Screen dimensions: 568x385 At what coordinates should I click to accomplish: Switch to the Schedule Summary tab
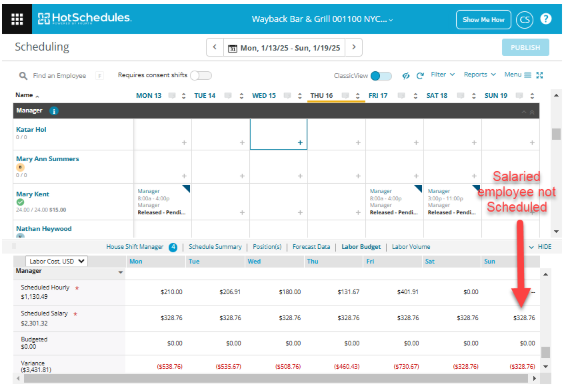(x=215, y=247)
